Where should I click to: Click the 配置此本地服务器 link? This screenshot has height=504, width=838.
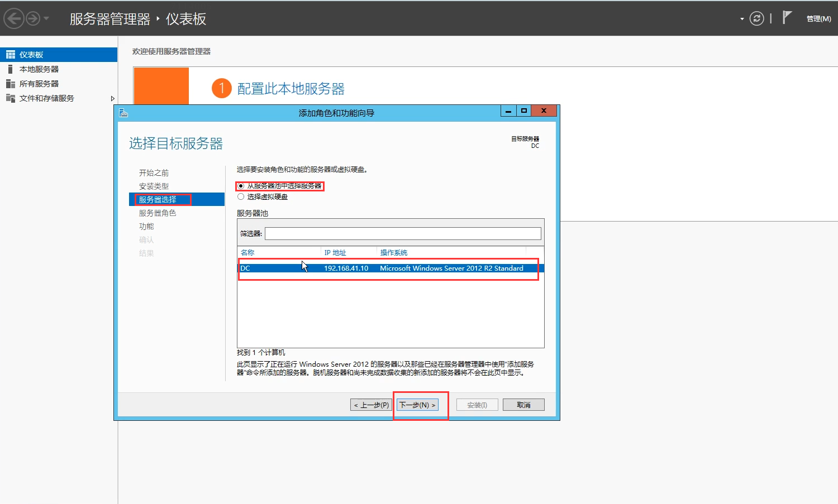[x=291, y=89]
